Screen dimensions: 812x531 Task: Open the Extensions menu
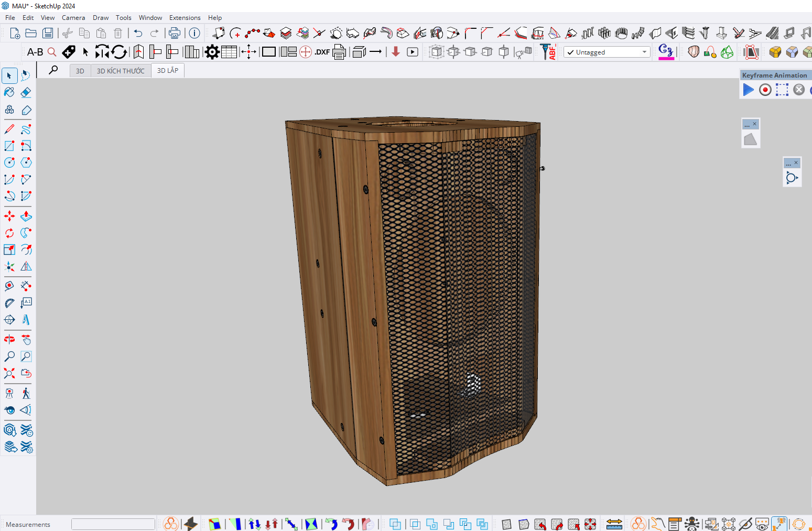pyautogui.click(x=185, y=18)
